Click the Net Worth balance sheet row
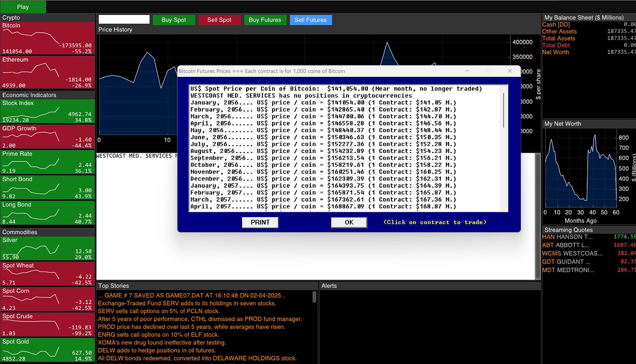The height and width of the screenshot is (364, 636). point(589,52)
